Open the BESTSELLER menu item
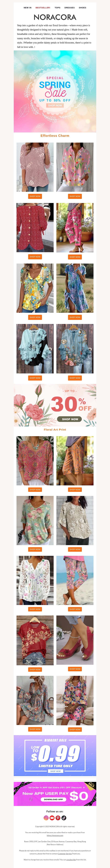The width and height of the screenshot is (110, 868). 43,7
